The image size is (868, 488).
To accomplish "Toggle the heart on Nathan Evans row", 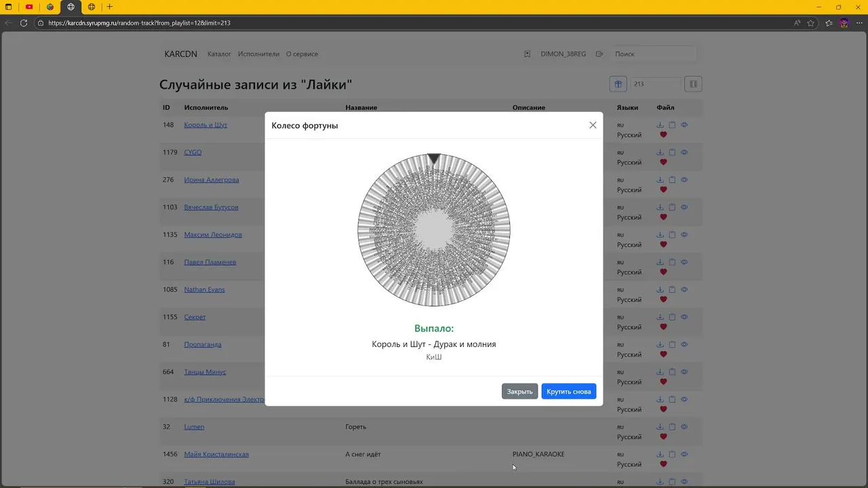I will (663, 300).
